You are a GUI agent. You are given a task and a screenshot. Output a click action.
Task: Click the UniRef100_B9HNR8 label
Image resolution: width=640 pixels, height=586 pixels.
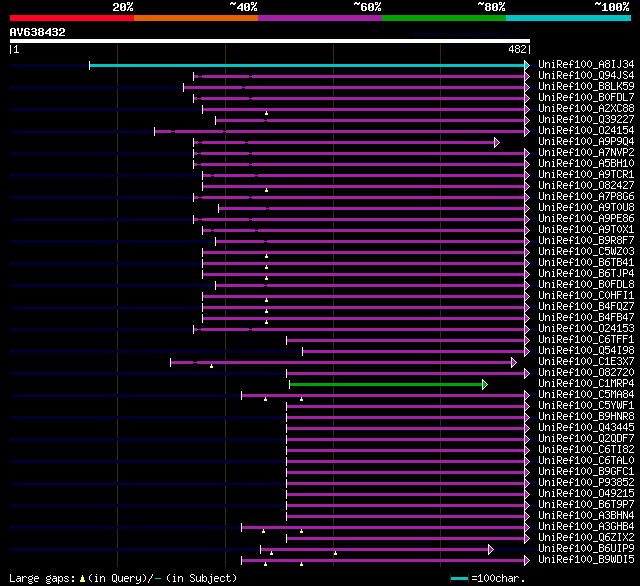[x=586, y=417]
